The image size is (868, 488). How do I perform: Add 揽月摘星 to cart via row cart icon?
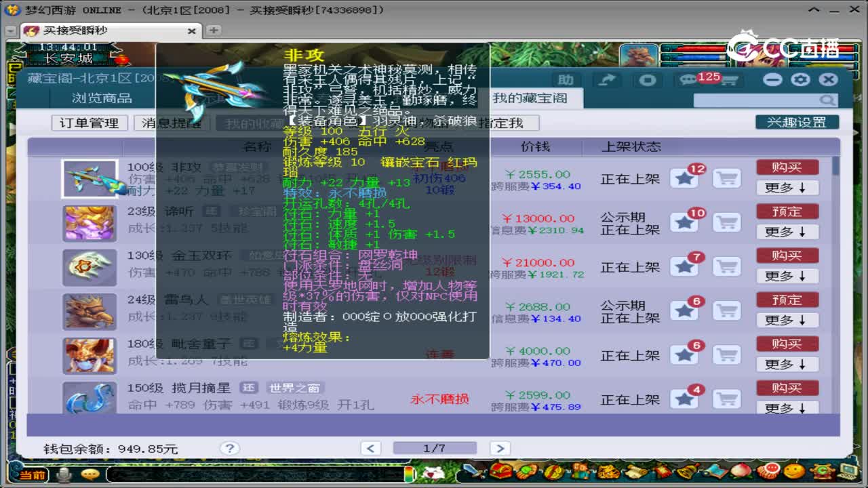coord(726,399)
